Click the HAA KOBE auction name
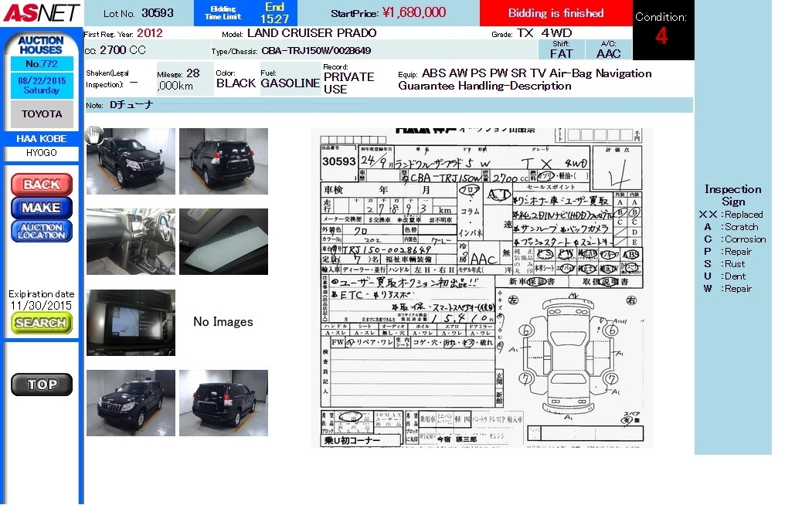 42,139
